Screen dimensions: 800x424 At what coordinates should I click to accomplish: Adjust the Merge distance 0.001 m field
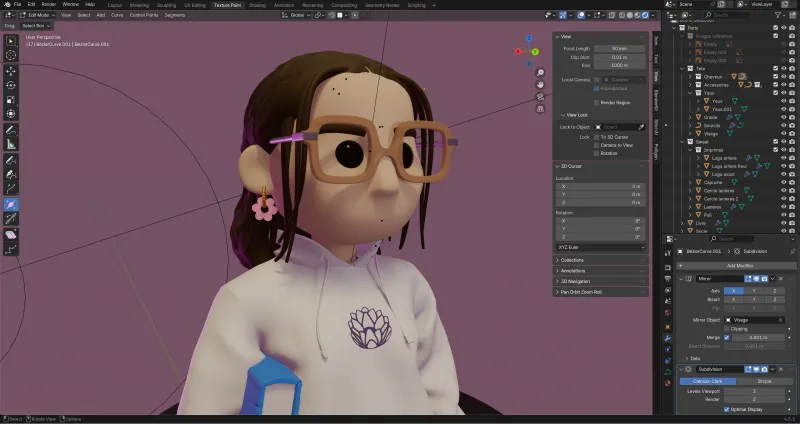pos(758,338)
